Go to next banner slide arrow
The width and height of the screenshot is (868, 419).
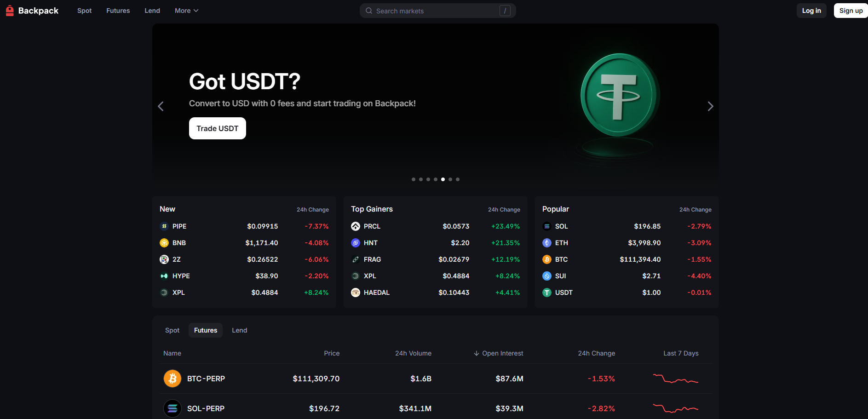click(x=710, y=106)
